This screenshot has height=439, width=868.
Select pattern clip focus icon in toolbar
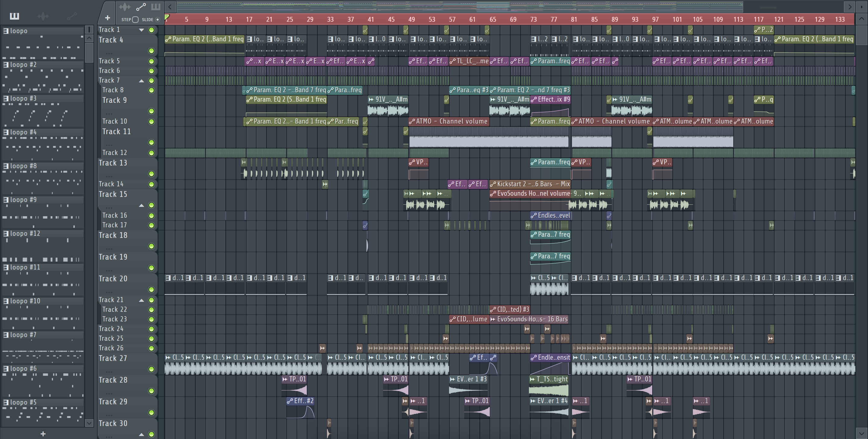[x=156, y=7]
